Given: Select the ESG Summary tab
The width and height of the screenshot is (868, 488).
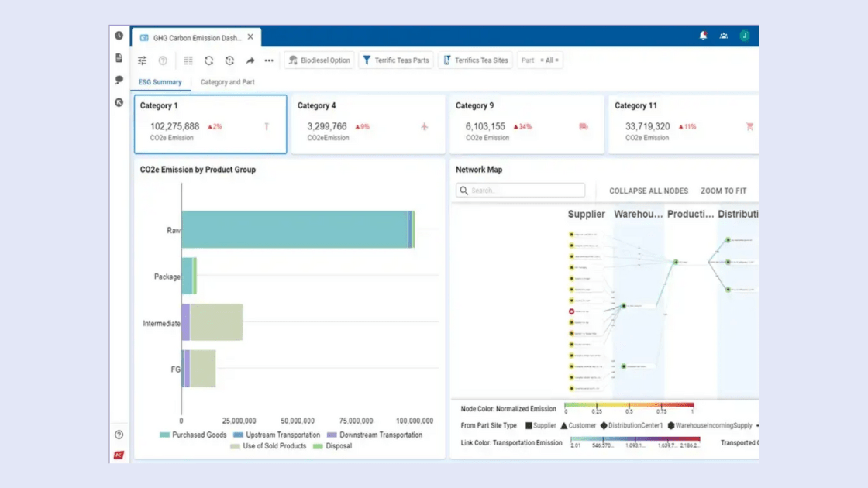Looking at the screenshot, I should click(x=160, y=81).
